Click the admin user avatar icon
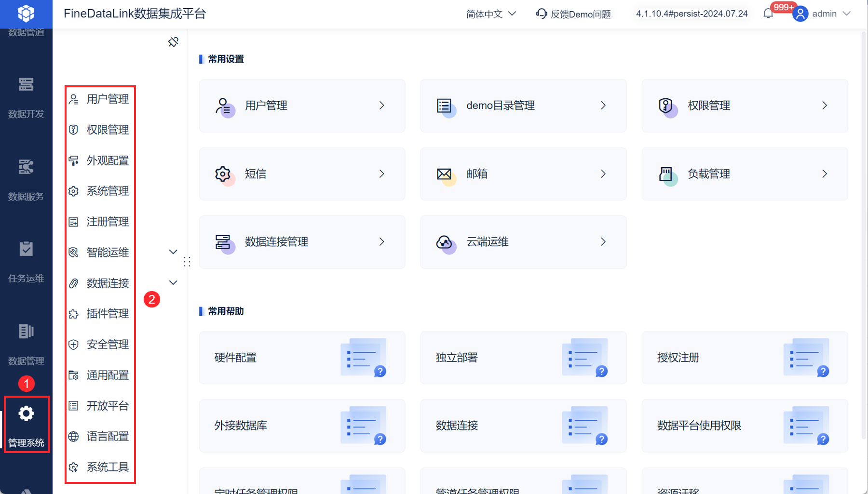The height and width of the screenshot is (494, 868). [x=800, y=14]
